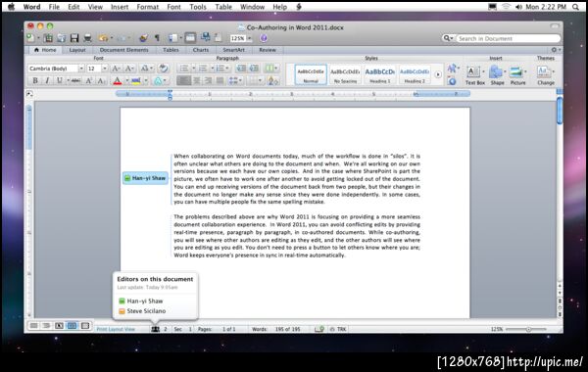Open the font name Cambria dropdown
This screenshot has width=588, height=372.
pyautogui.click(x=81, y=69)
